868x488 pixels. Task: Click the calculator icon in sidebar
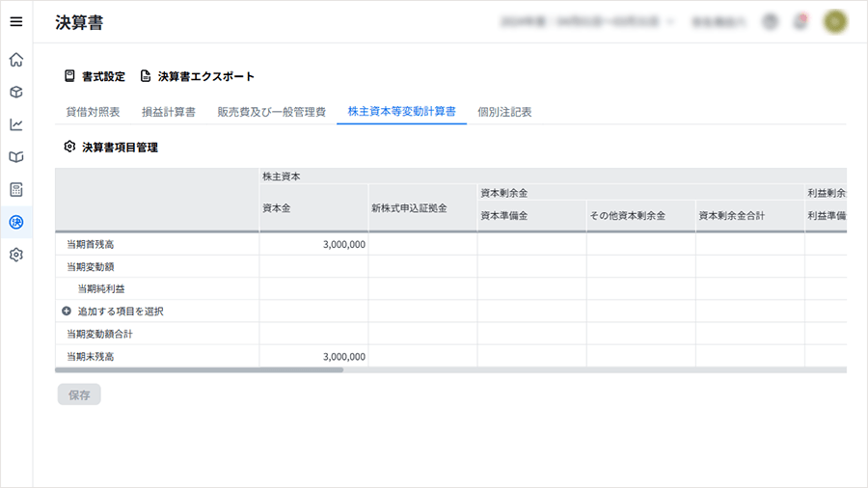tap(16, 189)
